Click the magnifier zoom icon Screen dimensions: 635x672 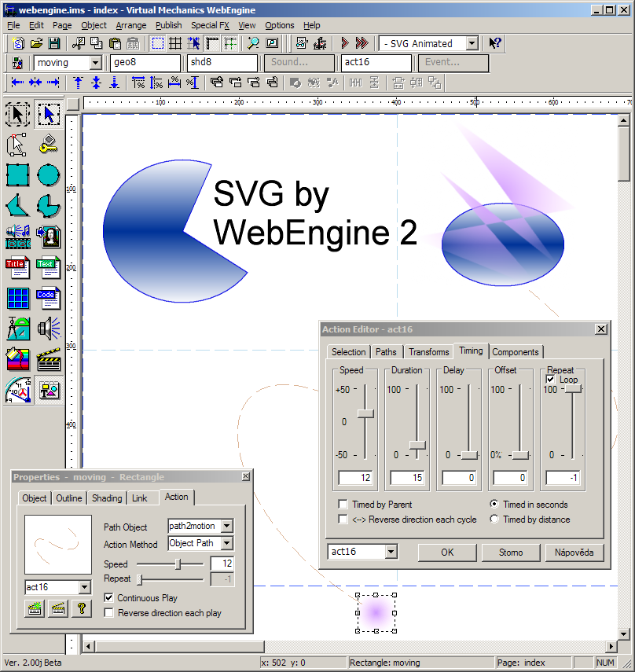click(253, 43)
